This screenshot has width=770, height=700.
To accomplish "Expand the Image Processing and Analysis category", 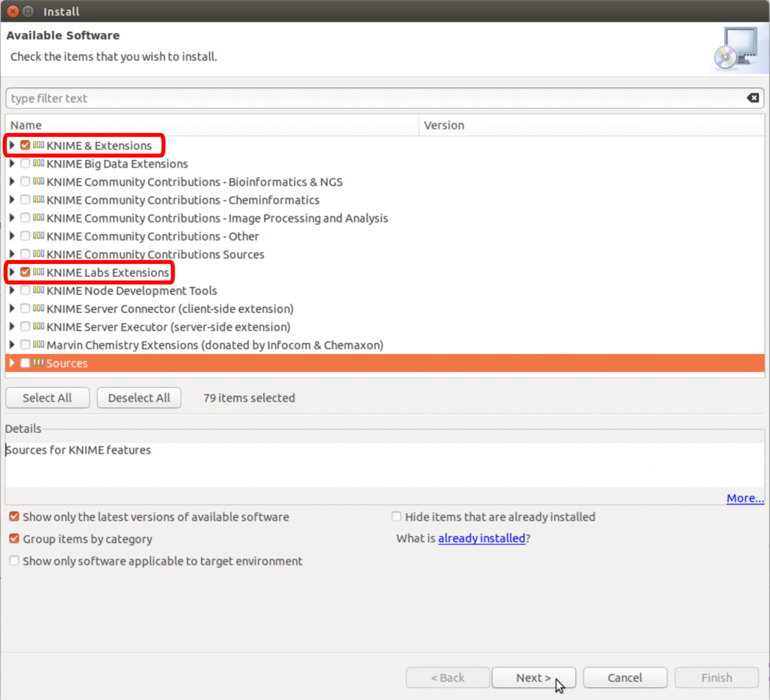I will tap(12, 218).
